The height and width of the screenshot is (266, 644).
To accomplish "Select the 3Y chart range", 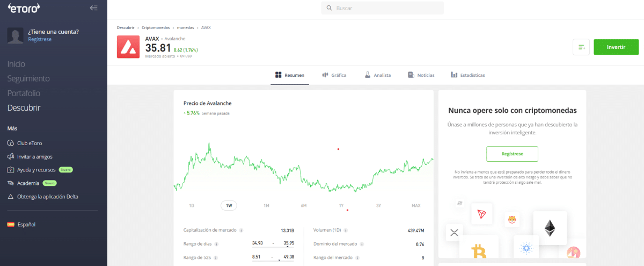I will 378,205.
